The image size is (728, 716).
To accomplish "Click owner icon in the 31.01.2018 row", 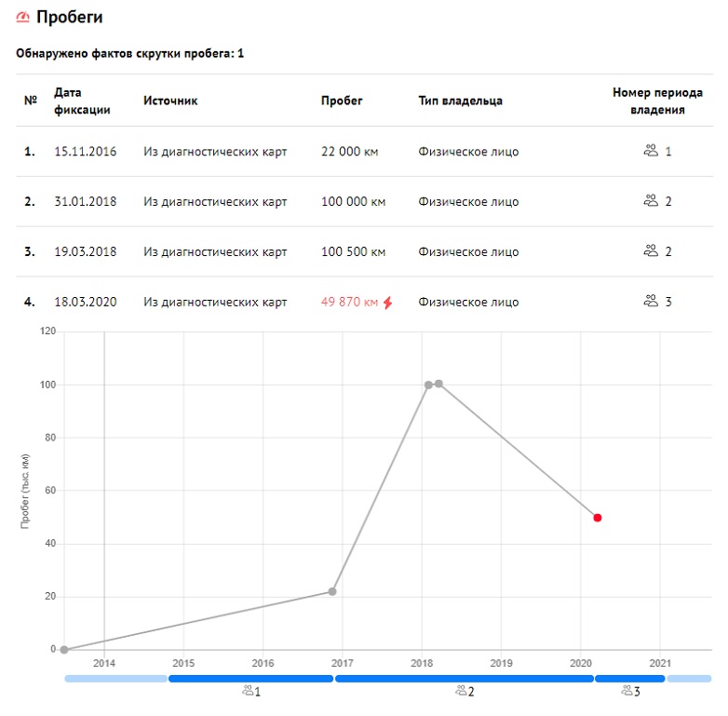I will (651, 201).
